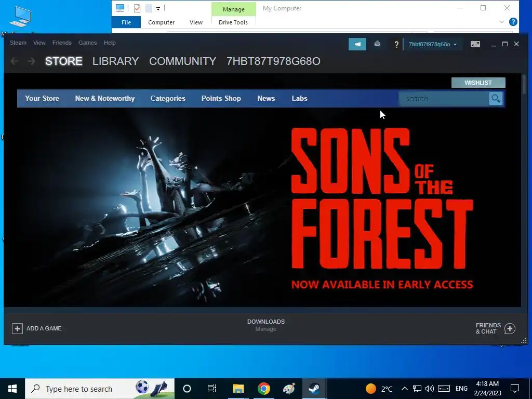Screen dimensions: 532x399
Task: Click the WISHLIST button
Action: (478, 83)
